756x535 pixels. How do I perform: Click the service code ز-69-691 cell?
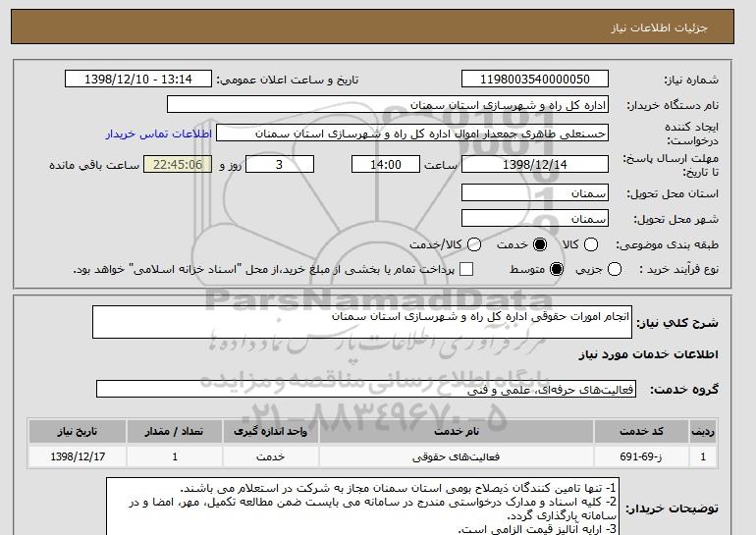[x=641, y=456]
